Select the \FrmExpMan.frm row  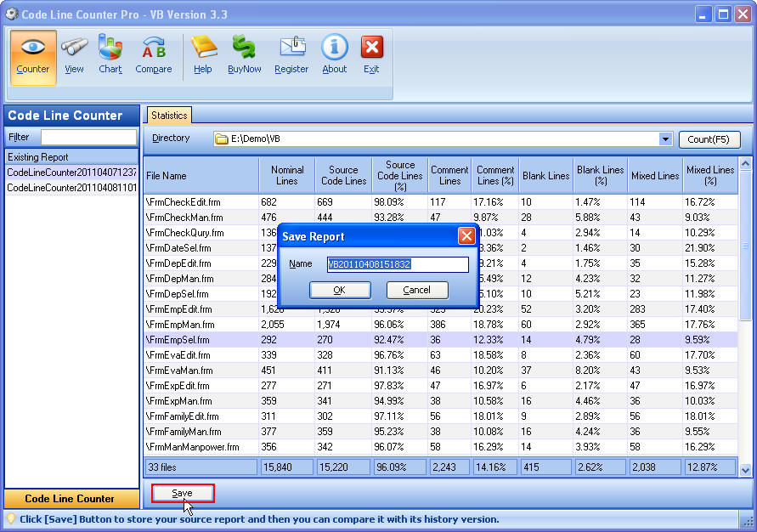click(x=441, y=401)
